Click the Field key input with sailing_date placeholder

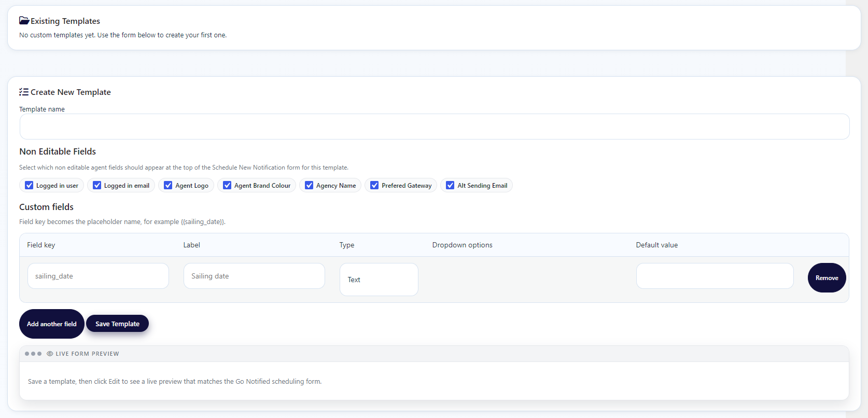[98, 276]
